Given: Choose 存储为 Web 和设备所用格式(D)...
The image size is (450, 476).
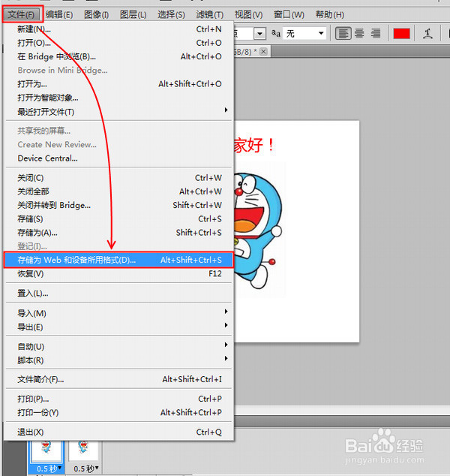Looking at the screenshot, I should click(118, 260).
